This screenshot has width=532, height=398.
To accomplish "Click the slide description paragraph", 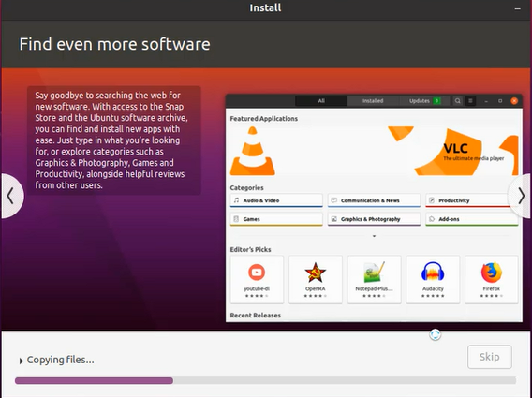I will click(111, 140).
